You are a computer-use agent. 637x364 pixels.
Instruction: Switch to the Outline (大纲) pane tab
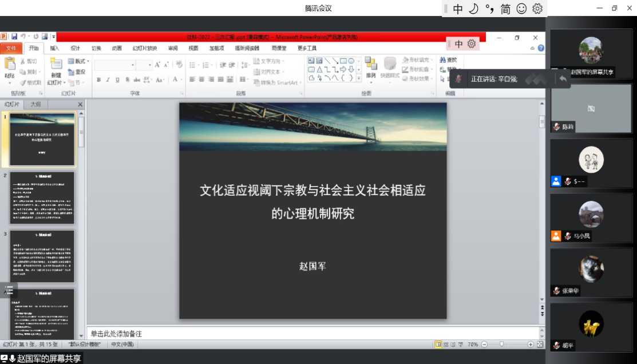(35, 104)
